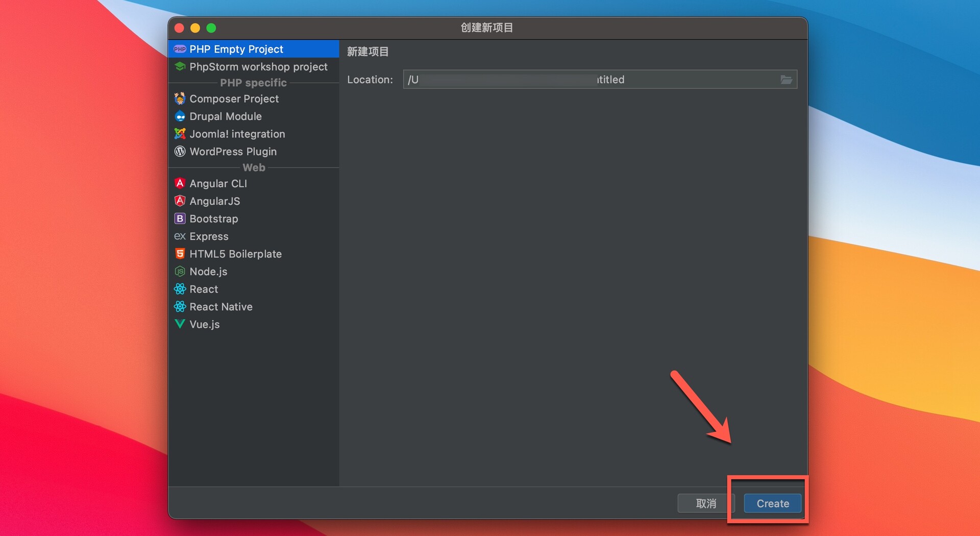980x536 pixels.
Task: Click the AngularJS icon
Action: (180, 201)
